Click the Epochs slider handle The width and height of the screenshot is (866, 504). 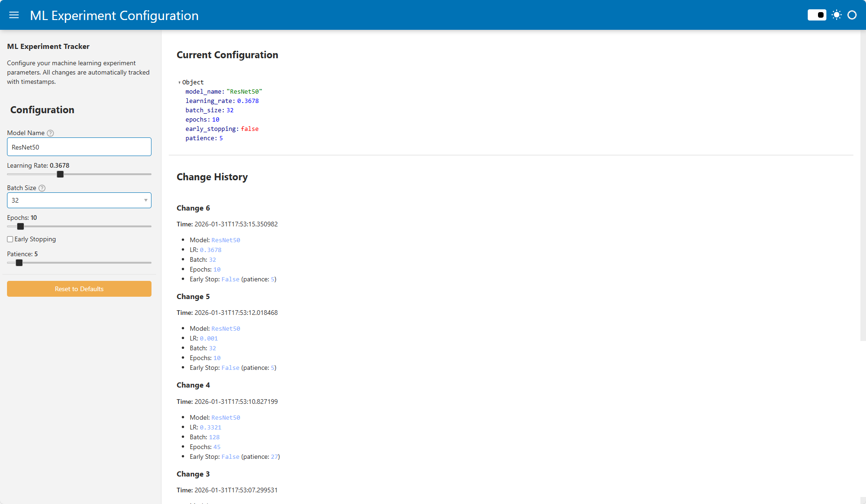click(21, 226)
